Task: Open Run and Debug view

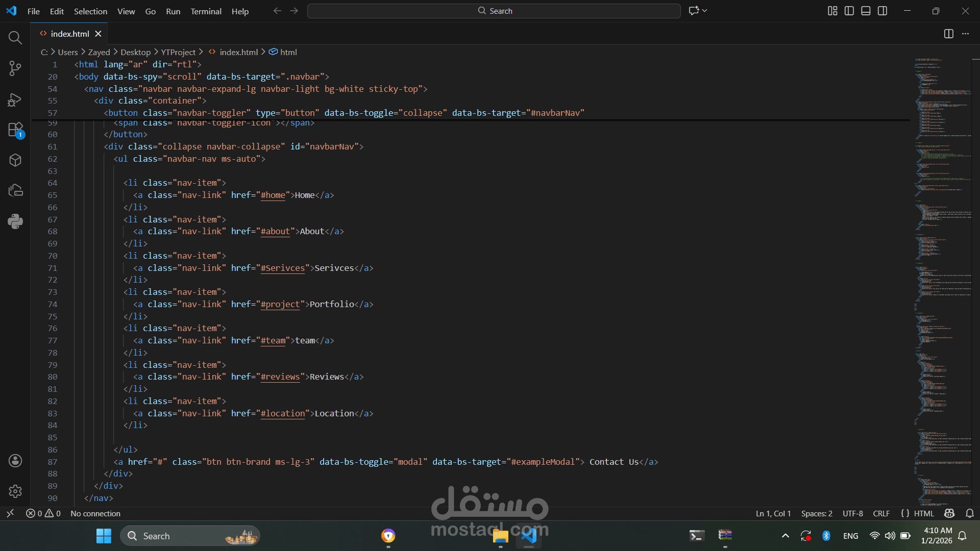Action: pos(15,99)
